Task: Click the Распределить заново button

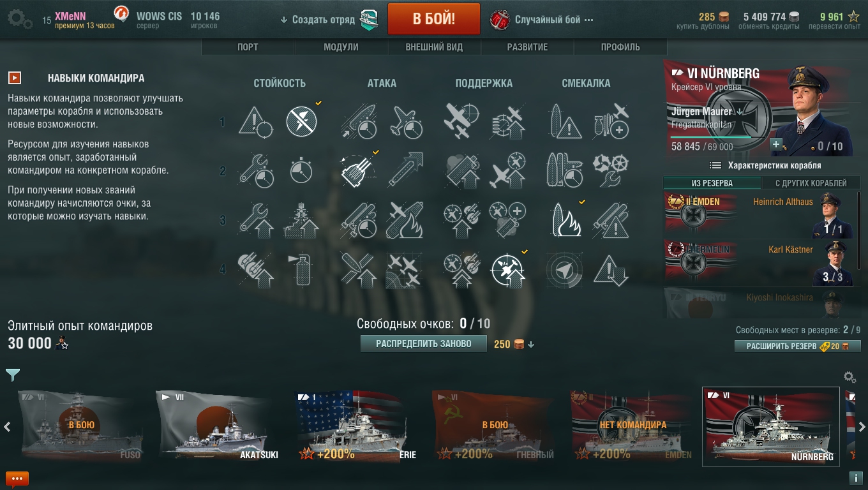Action: [424, 344]
